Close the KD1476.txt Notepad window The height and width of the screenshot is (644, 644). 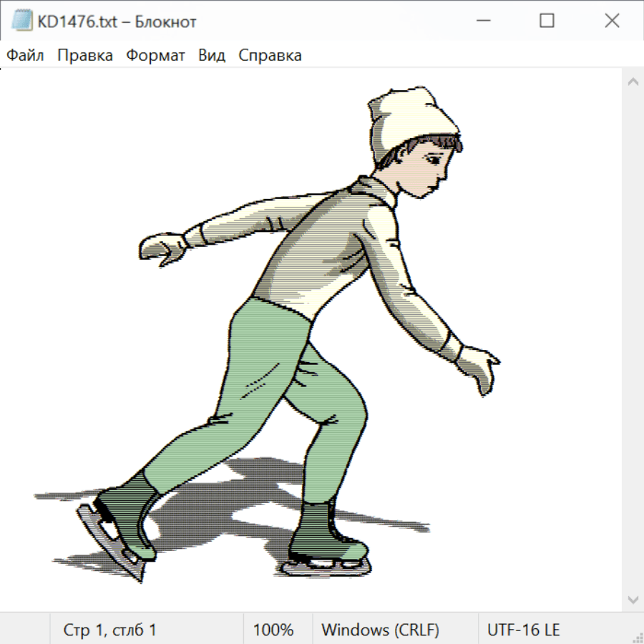612,21
